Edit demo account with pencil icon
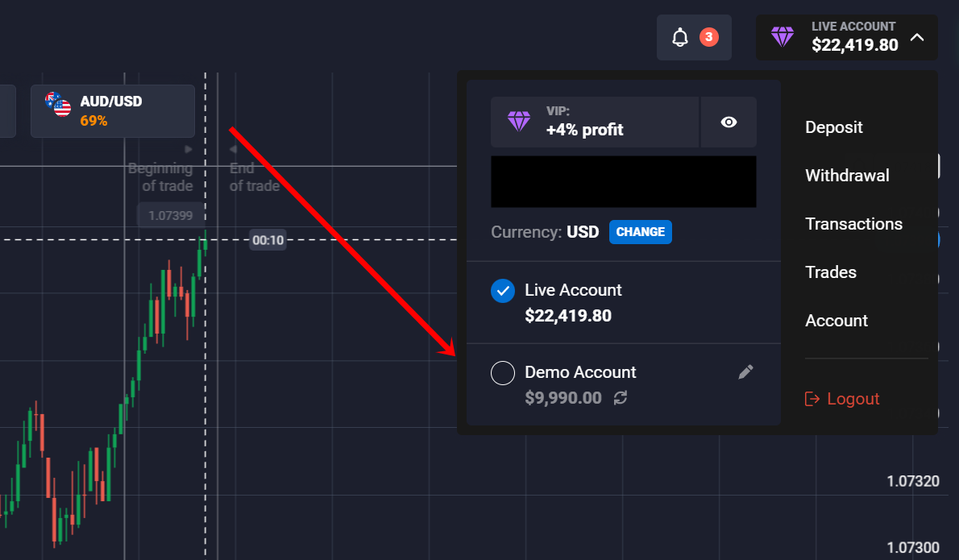Screen dimensions: 959x560 (x=746, y=371)
